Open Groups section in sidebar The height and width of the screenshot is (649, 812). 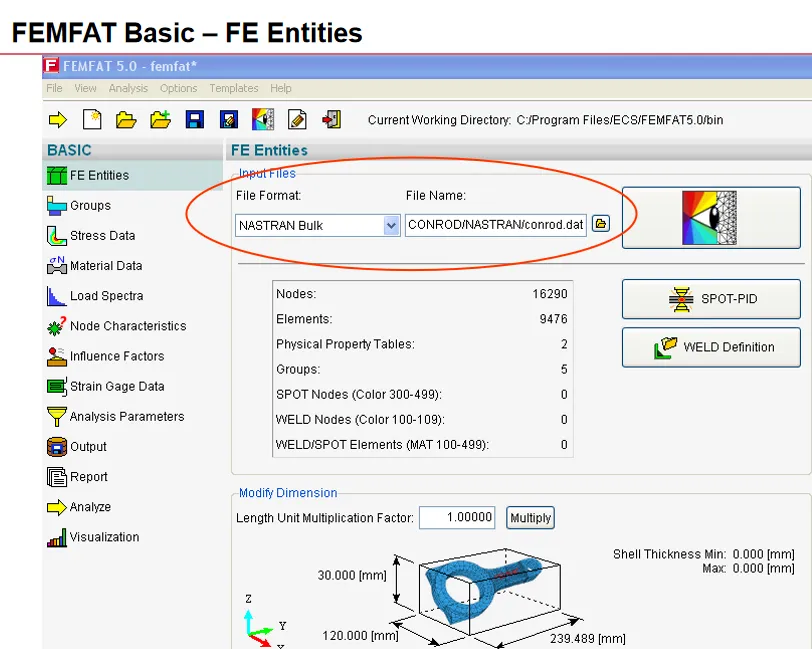click(79, 206)
